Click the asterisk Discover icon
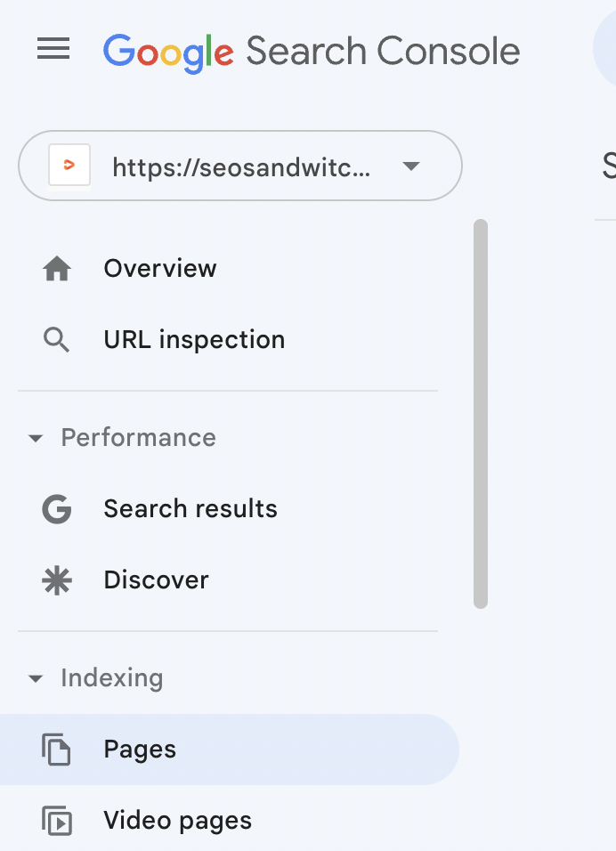Viewport: 616px width, 851px height. coord(57,580)
